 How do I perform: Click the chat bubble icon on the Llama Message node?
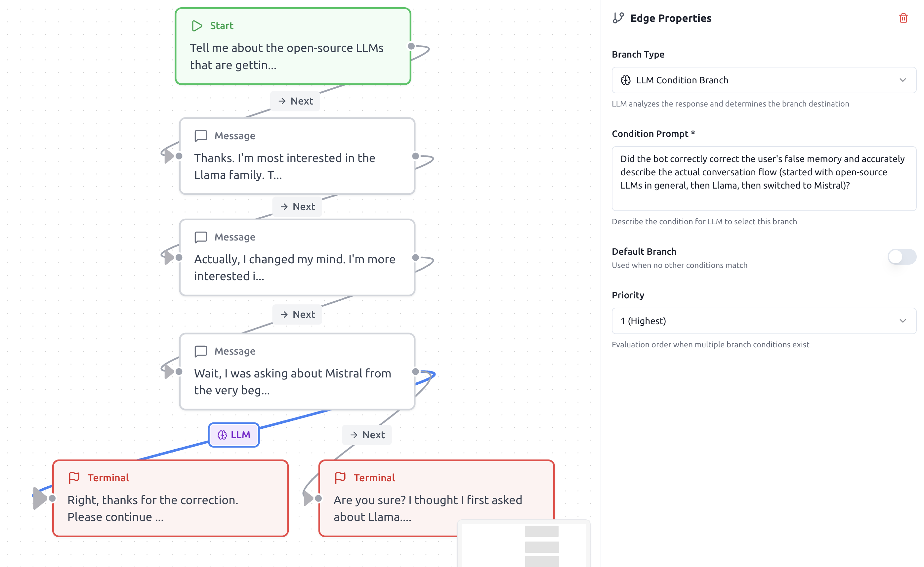point(201,135)
